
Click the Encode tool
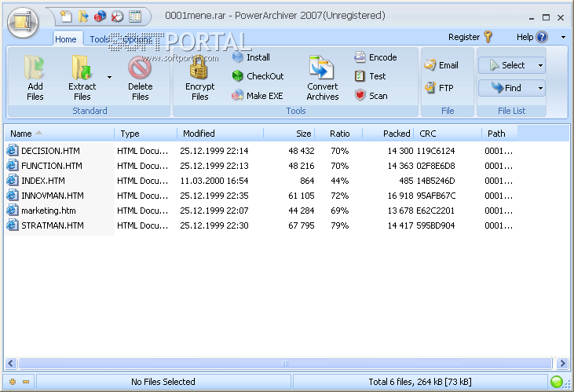pyautogui.click(x=375, y=57)
